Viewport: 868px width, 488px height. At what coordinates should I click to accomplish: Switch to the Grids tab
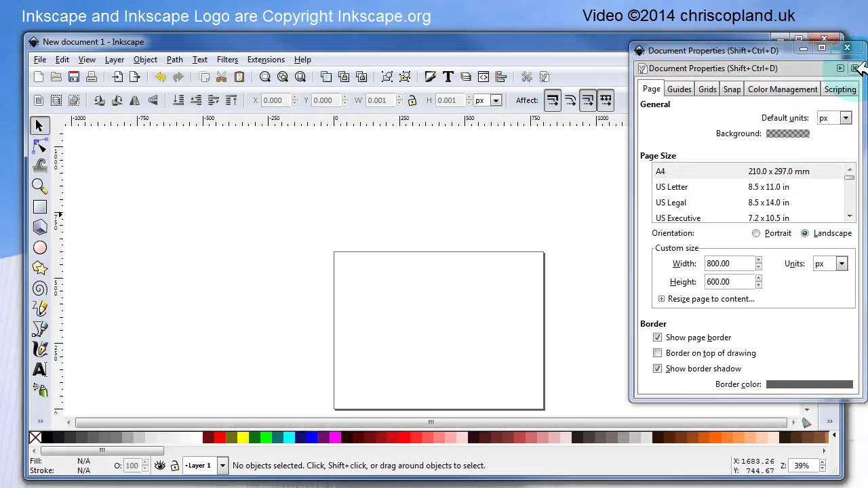707,89
